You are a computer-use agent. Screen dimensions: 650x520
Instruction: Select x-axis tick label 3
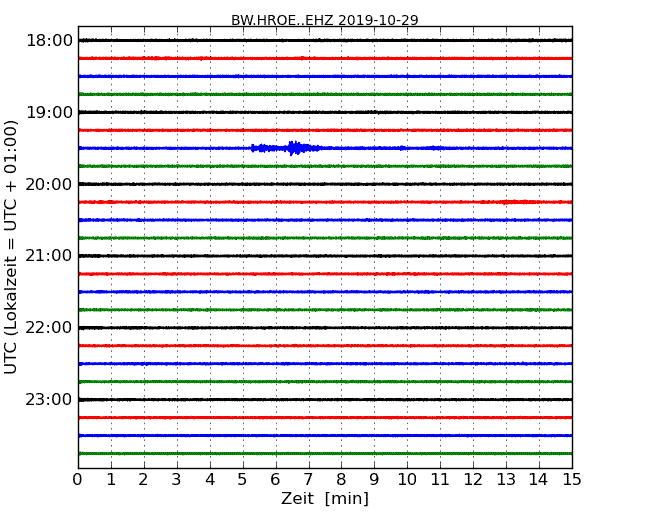click(x=177, y=479)
